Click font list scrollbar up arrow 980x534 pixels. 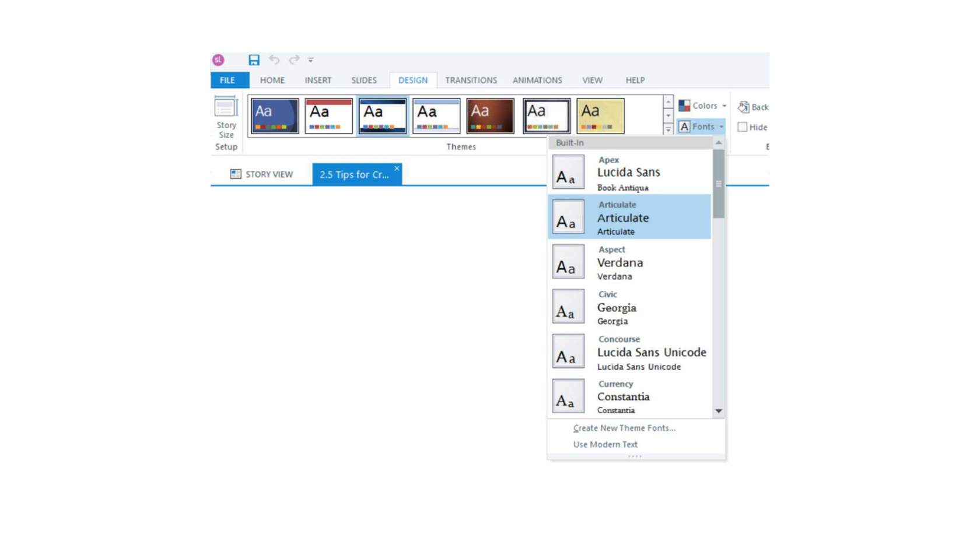pyautogui.click(x=719, y=143)
